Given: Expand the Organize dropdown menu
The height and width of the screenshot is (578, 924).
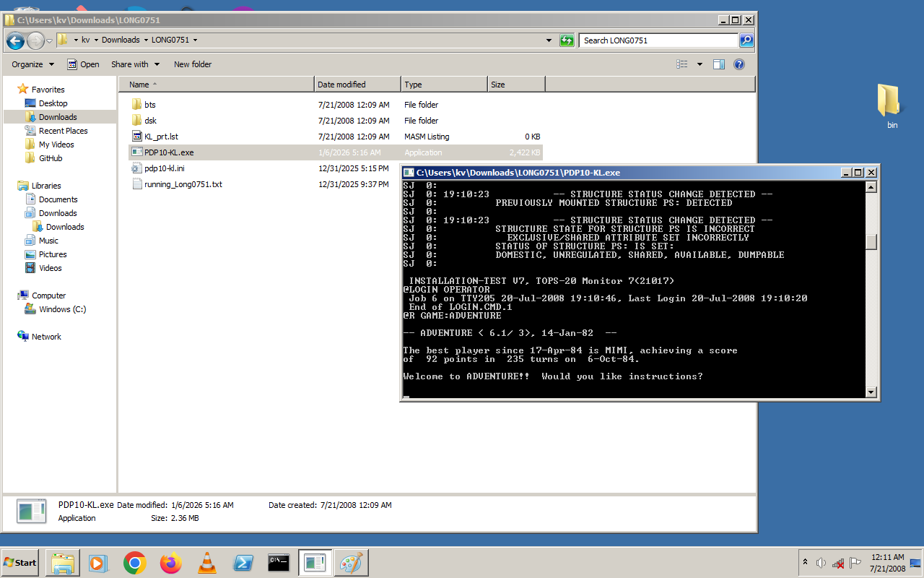Looking at the screenshot, I should pyautogui.click(x=32, y=64).
